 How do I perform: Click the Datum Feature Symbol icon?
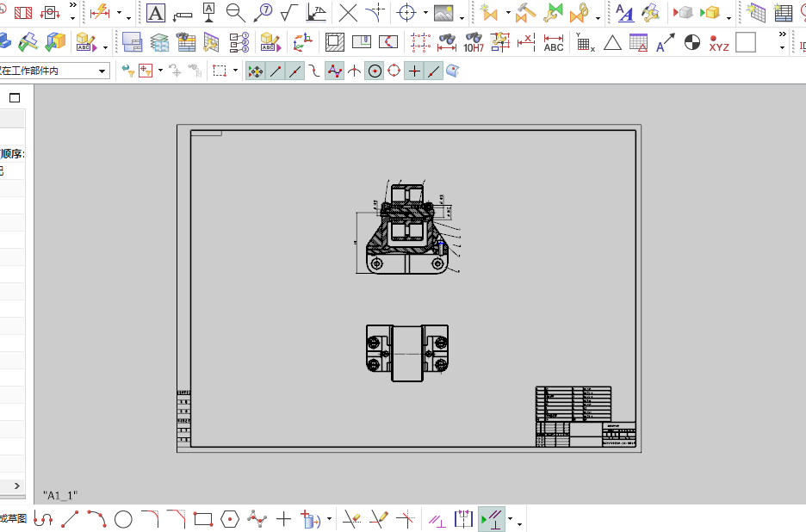(208, 13)
